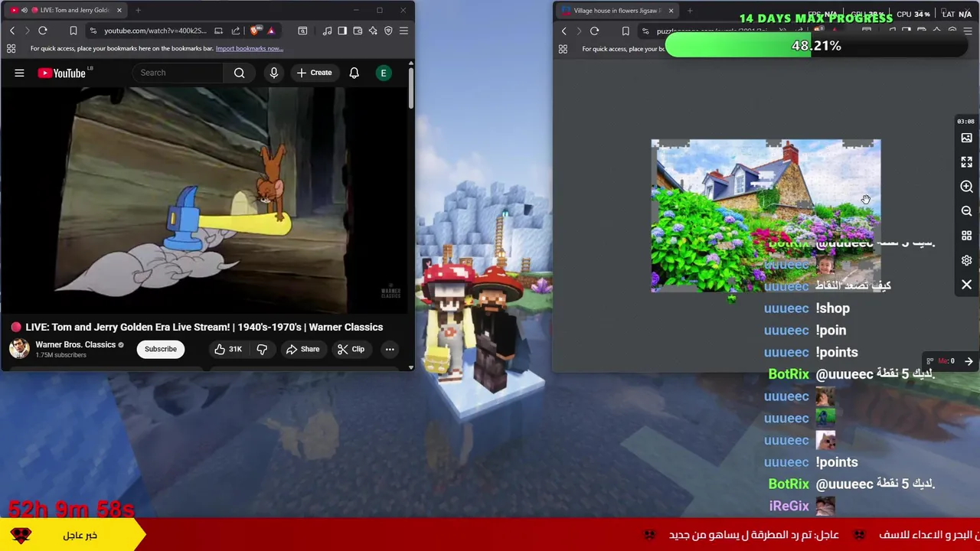Open puzzle settings gear
The height and width of the screenshot is (551, 980).
click(x=966, y=260)
